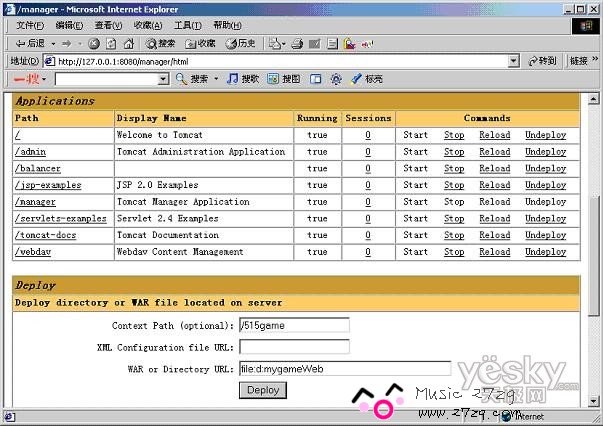Open the Edit menu
Screen dimensions: 603x426
69,25
